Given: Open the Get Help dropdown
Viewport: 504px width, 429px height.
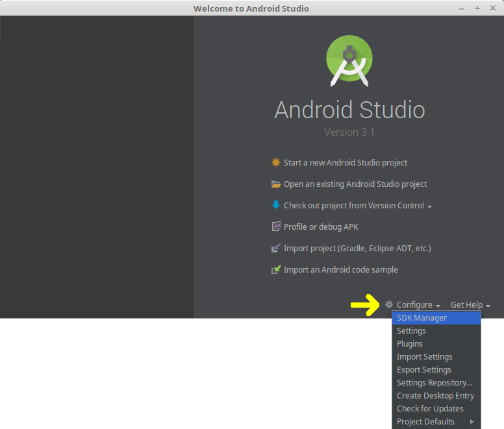Looking at the screenshot, I should click(x=470, y=305).
